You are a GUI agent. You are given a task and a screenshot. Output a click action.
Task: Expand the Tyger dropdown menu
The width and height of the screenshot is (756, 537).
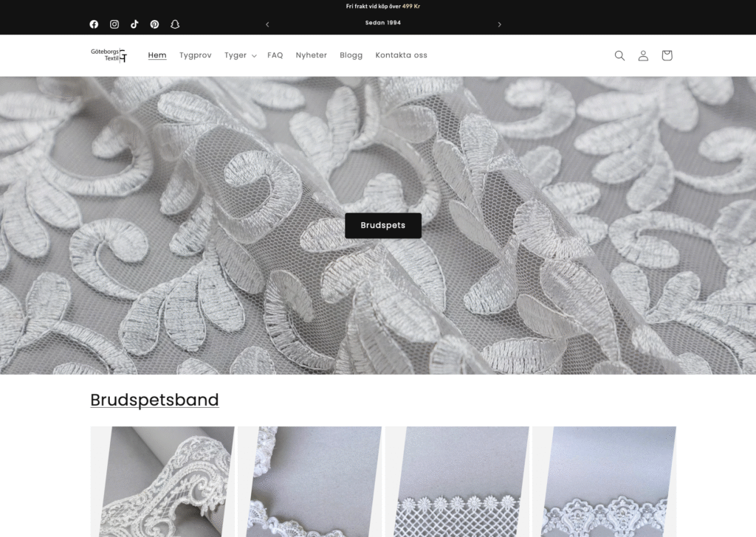240,55
